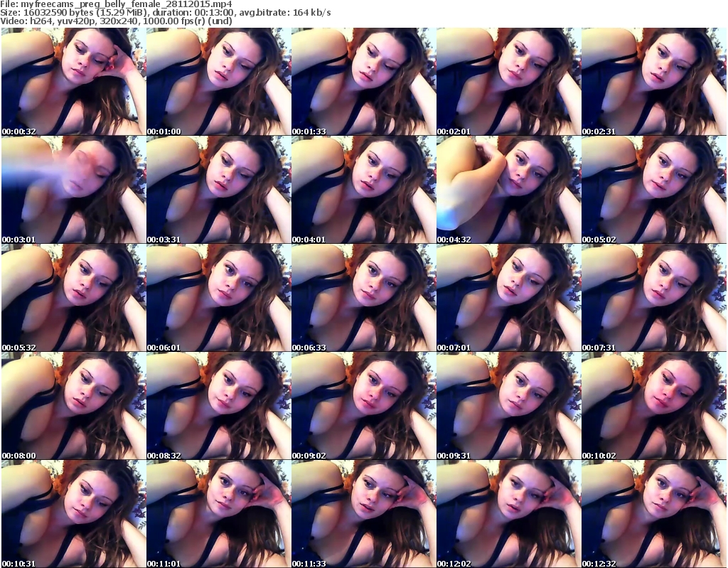This screenshot has width=728, height=568.
Task: Click the 'Video: h264, yuv420p' info line
Action: tap(116, 21)
